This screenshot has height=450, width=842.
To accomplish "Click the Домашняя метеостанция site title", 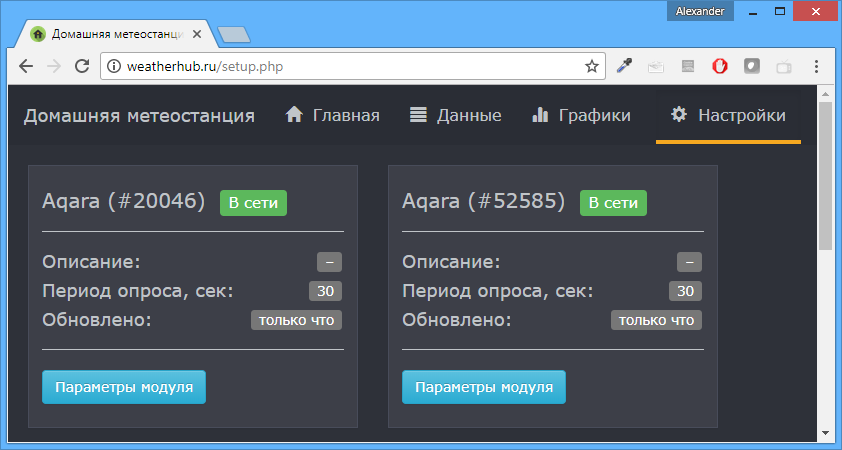I will [139, 115].
